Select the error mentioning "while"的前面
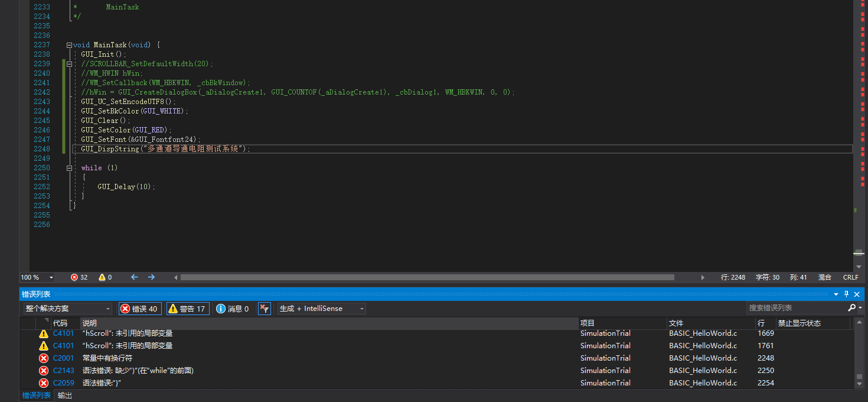The width and height of the screenshot is (868, 402). click(x=138, y=371)
